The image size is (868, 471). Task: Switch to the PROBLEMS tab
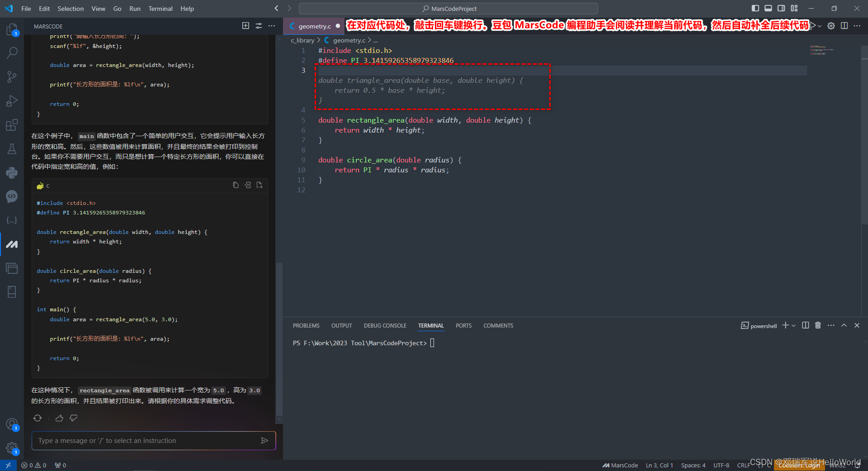point(306,326)
